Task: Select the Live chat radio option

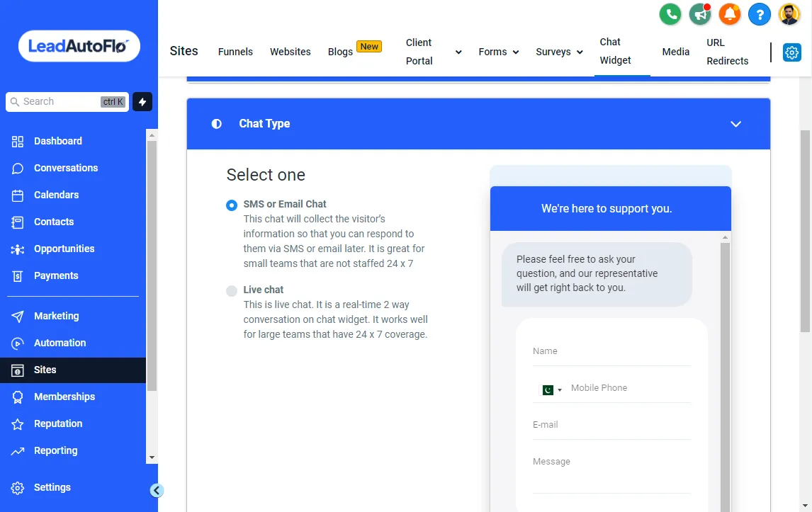Action: 232,290
